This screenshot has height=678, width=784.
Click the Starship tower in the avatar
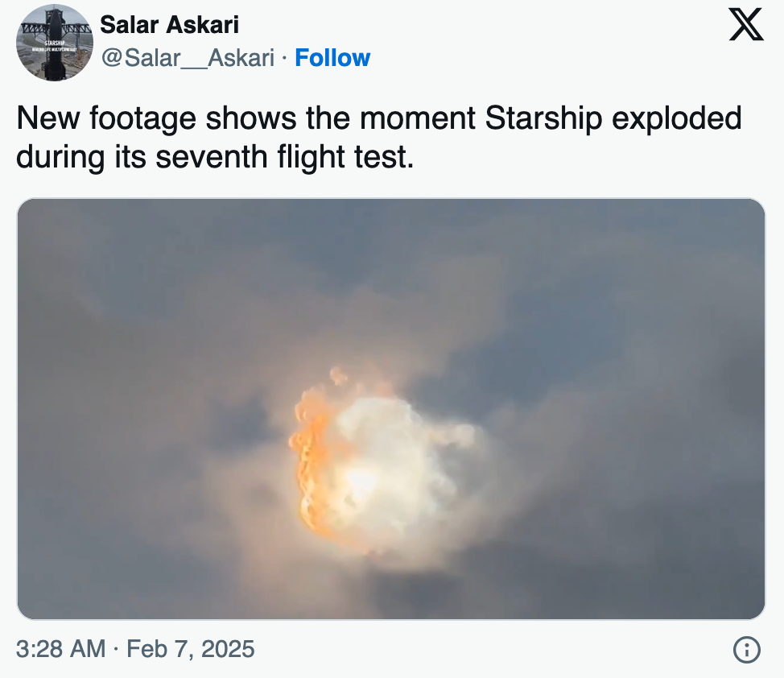click(53, 44)
